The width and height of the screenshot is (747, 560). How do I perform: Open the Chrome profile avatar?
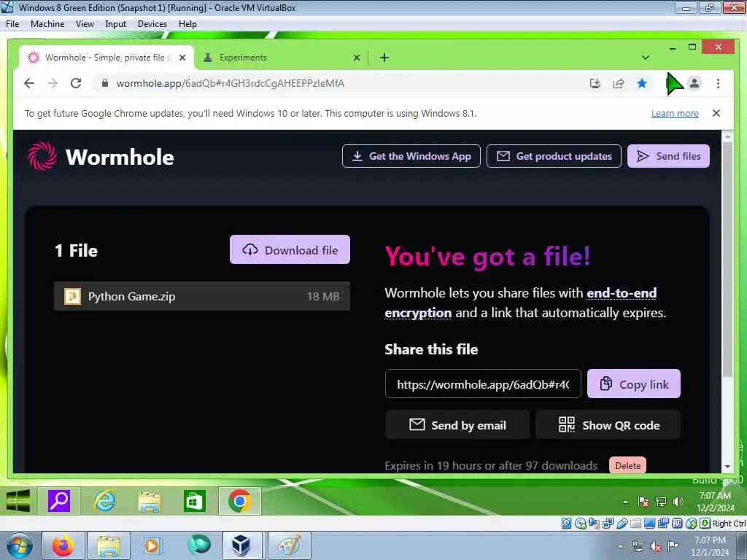click(x=694, y=84)
